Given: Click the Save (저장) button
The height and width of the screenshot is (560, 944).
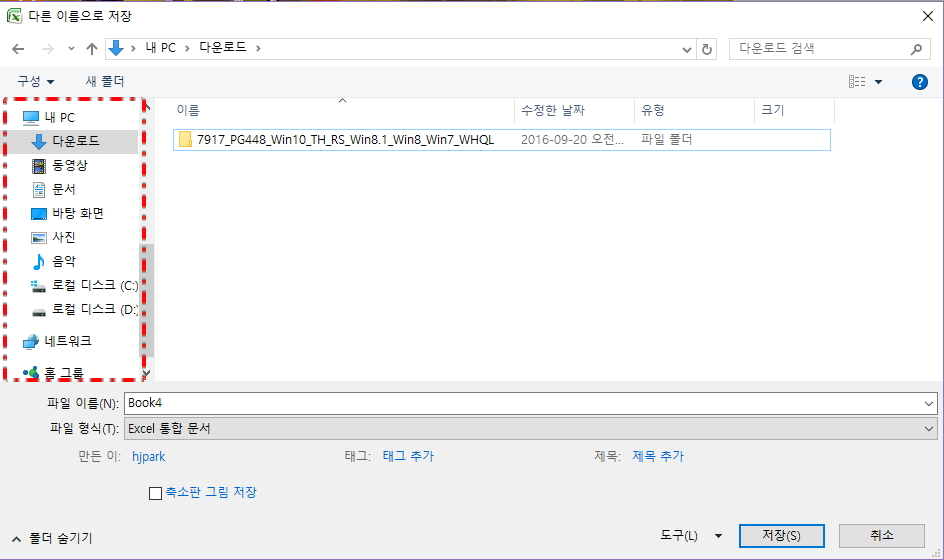Looking at the screenshot, I should 781,536.
